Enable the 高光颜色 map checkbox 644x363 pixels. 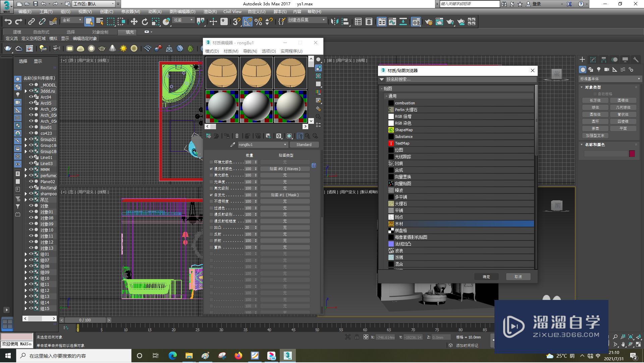tap(211, 175)
